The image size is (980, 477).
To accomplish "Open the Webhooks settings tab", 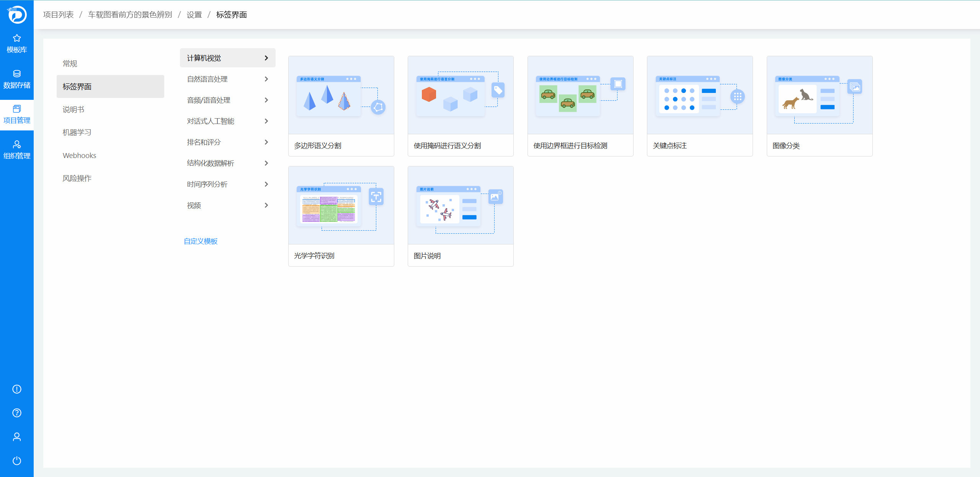I will [x=79, y=155].
